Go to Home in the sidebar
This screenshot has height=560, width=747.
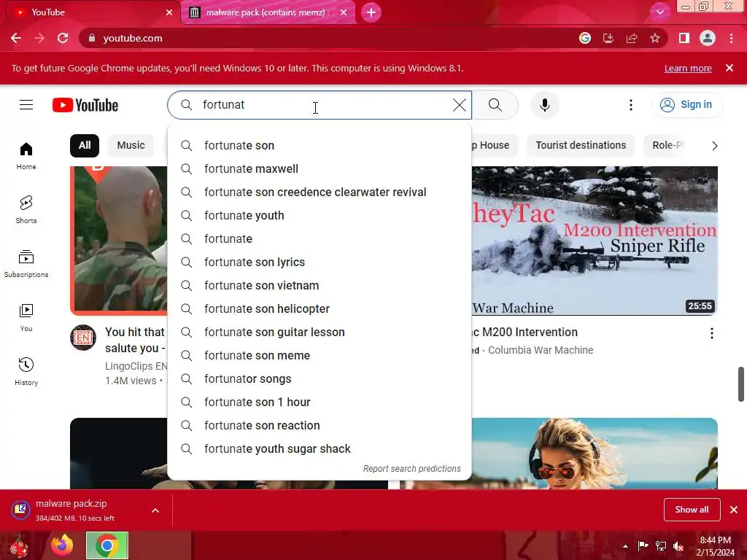coord(26,156)
